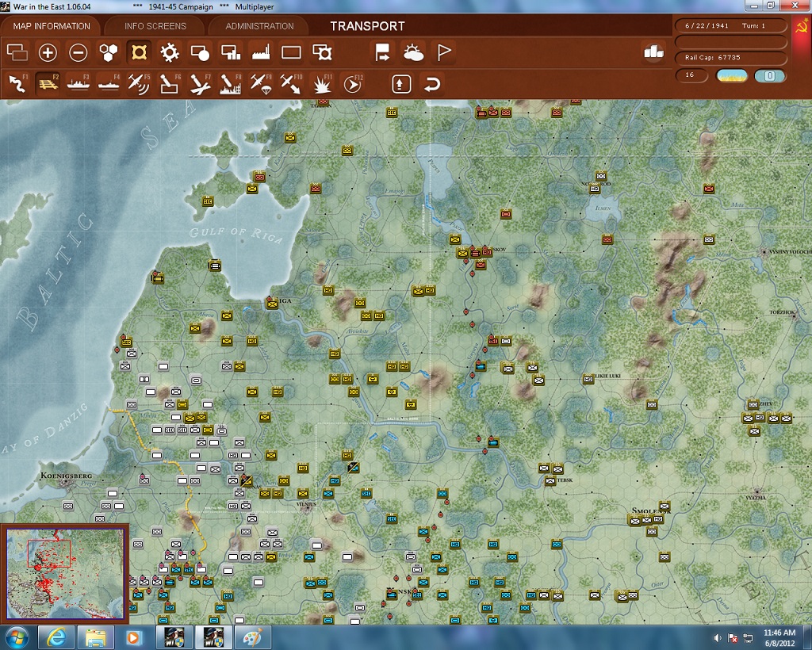This screenshot has height=650, width=812.
Task: Click the F12 end turn arrow icon
Action: (x=353, y=84)
